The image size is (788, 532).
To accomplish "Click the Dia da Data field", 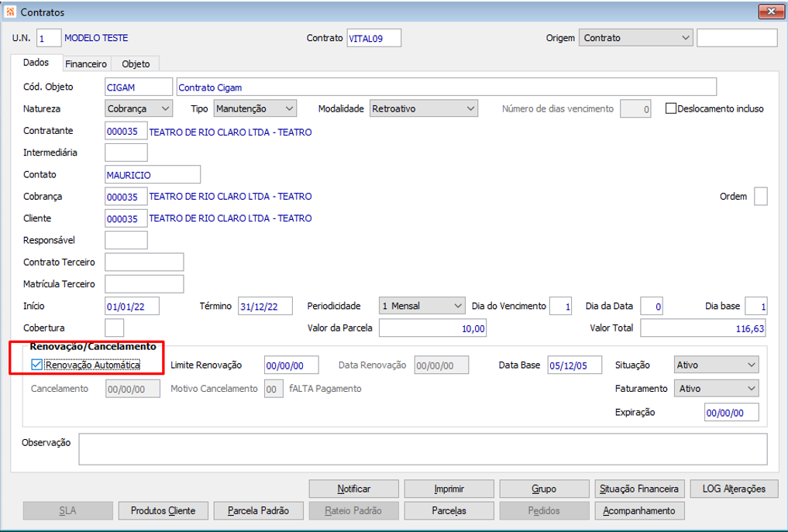I will click(652, 306).
